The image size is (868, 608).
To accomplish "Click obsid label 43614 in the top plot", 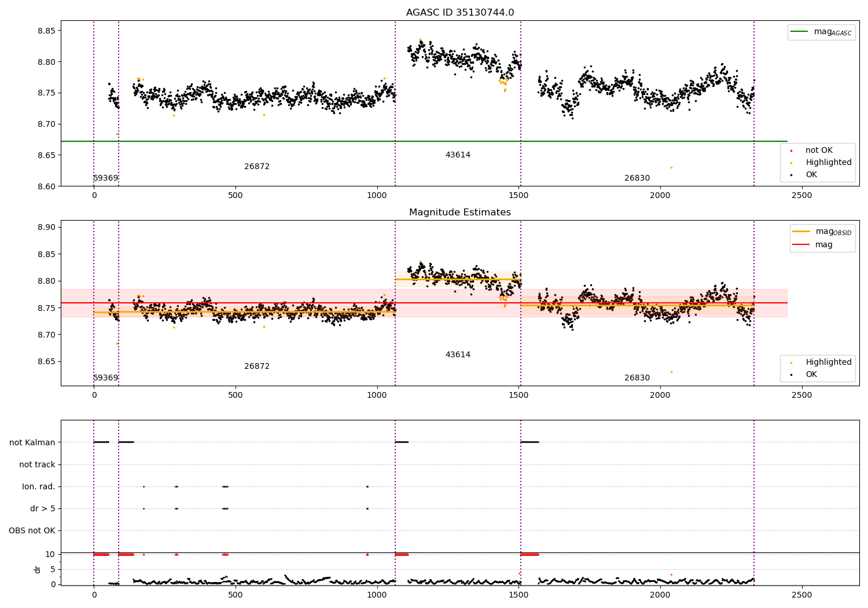I will [x=458, y=155].
